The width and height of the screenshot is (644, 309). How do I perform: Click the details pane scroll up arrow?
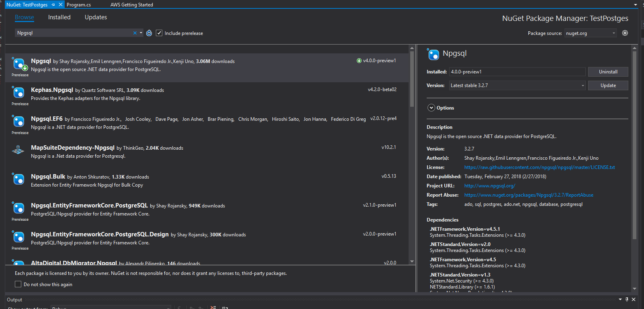point(634,48)
